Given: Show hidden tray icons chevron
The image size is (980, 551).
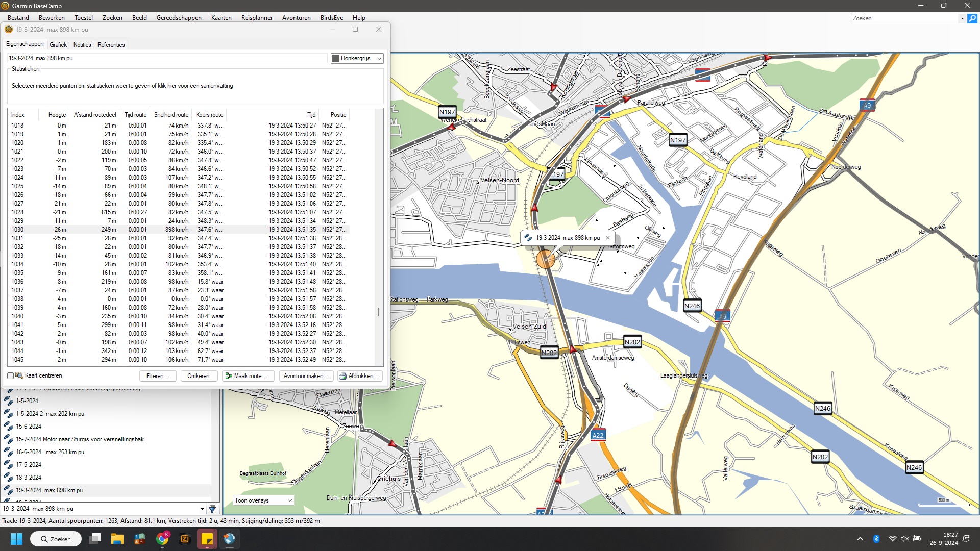Looking at the screenshot, I should pyautogui.click(x=860, y=539).
